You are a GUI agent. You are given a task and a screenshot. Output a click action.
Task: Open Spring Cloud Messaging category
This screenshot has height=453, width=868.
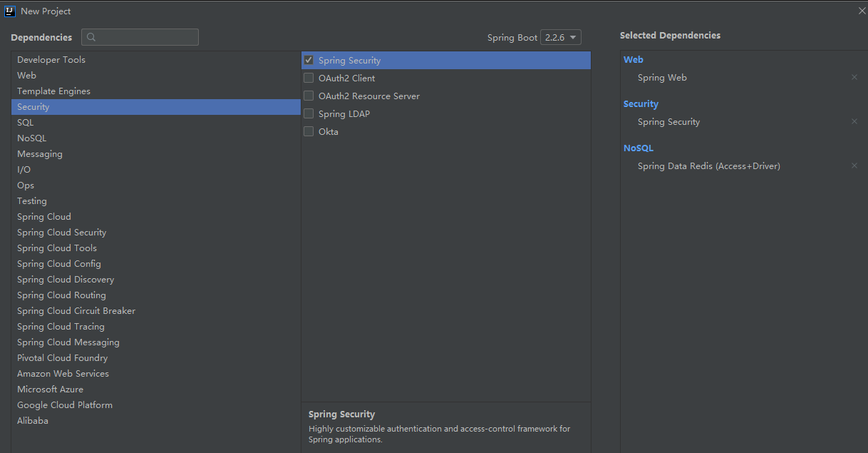point(156,342)
